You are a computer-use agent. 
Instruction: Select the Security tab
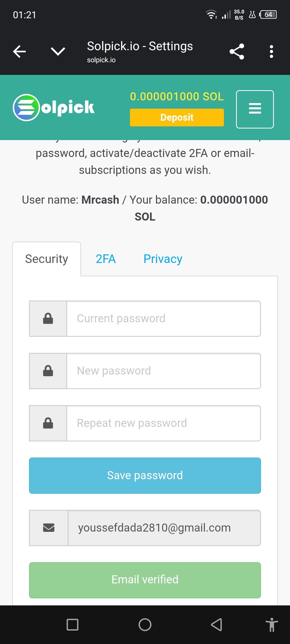46,259
